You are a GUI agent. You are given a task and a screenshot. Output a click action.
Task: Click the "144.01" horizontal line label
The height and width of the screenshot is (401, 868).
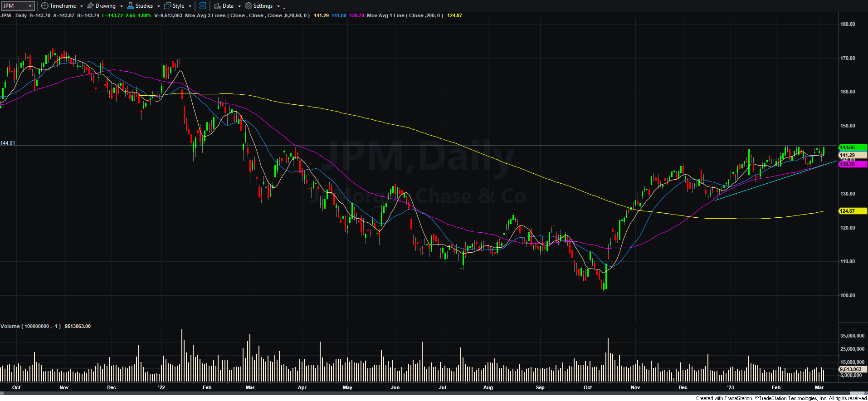(8, 143)
